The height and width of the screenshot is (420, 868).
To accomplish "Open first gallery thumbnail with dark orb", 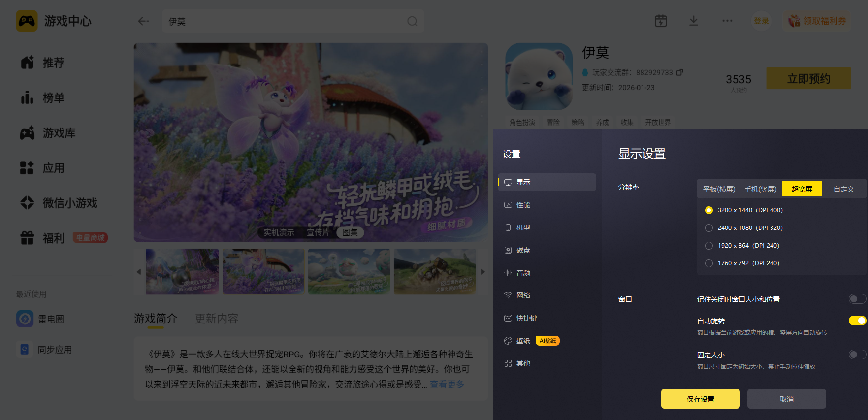I will [182, 272].
